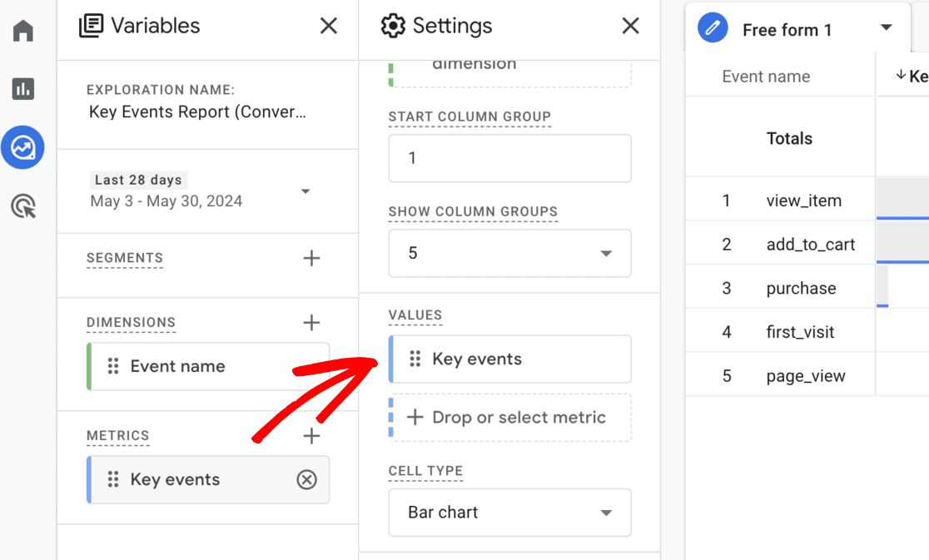
Task: Open the Reports bar chart icon
Action: pos(23,89)
